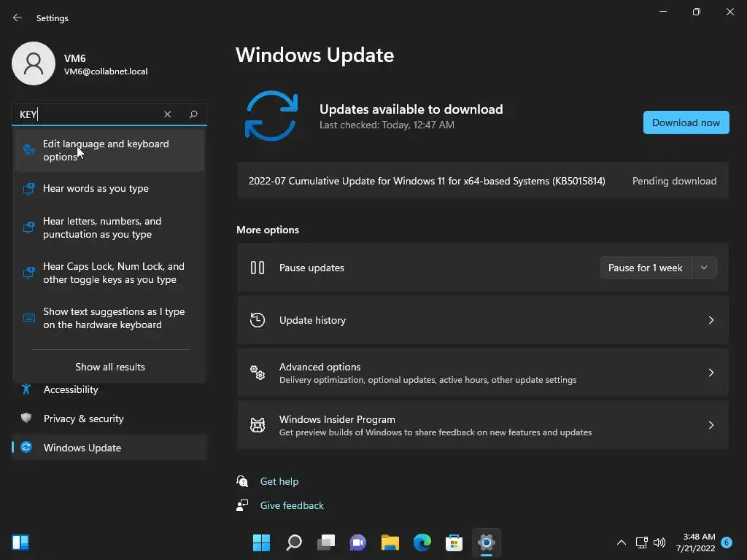Open the Give feedback link
This screenshot has width=747, height=560.
click(x=292, y=505)
